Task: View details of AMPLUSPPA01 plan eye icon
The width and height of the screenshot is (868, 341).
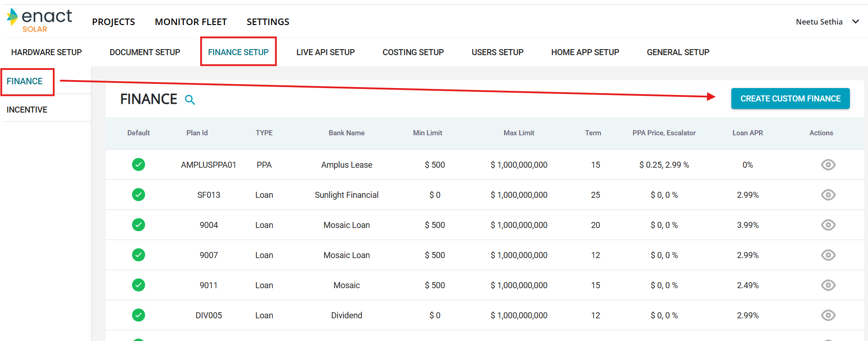Action: [828, 165]
